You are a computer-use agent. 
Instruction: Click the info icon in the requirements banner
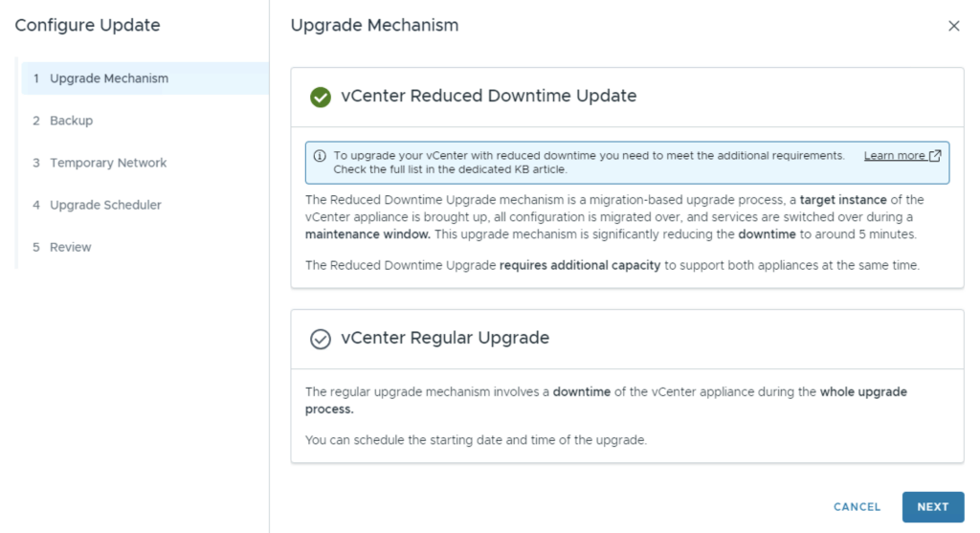coord(320,156)
